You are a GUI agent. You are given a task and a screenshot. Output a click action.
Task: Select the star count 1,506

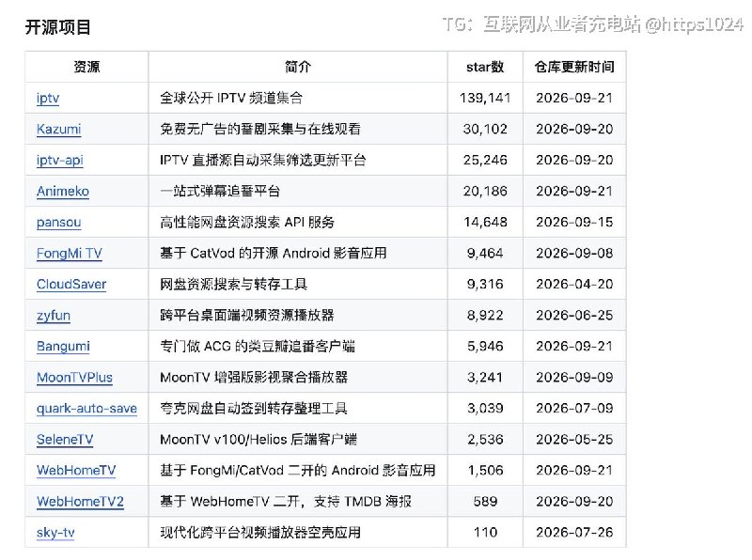point(485,471)
